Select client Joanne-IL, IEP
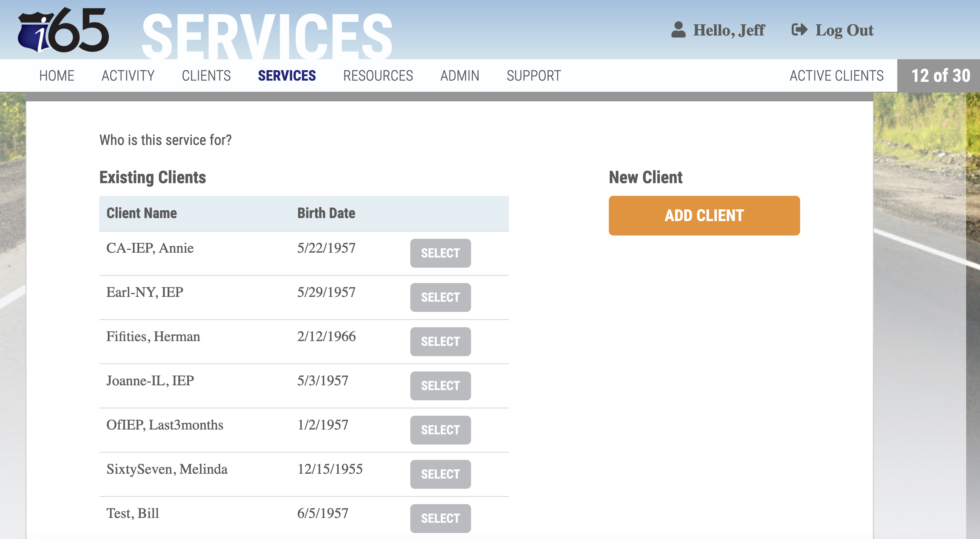980x539 pixels. coord(440,386)
